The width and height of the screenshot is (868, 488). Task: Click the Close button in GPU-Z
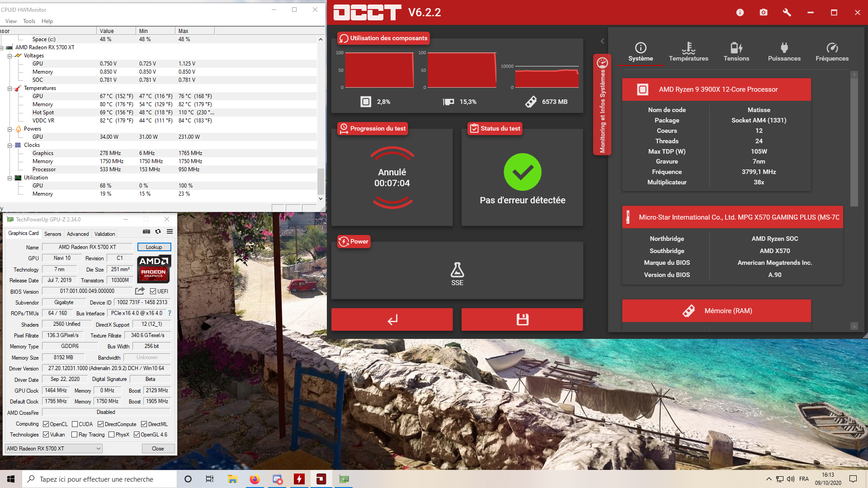pos(158,449)
